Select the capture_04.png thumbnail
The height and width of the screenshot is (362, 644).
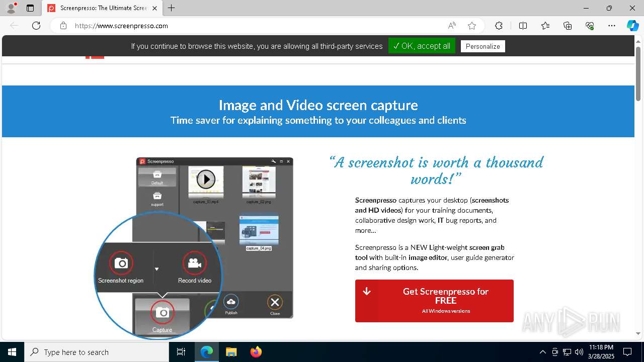tap(259, 230)
